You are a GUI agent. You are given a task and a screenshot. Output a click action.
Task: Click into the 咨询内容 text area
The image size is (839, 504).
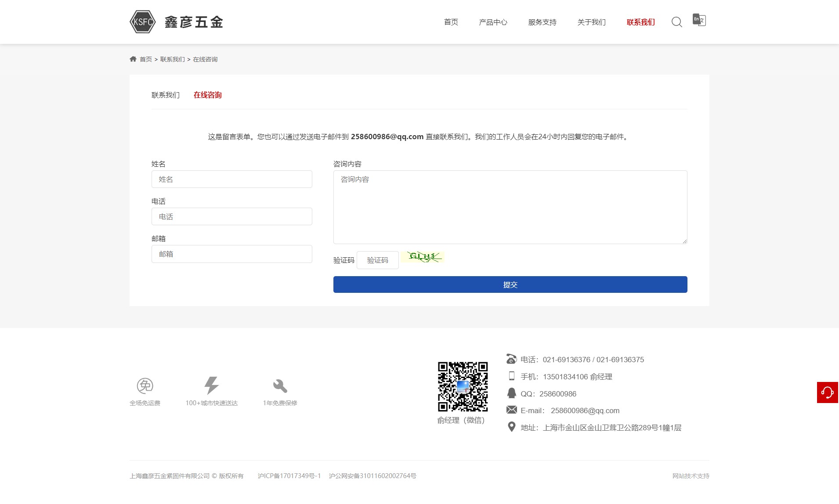coord(510,207)
